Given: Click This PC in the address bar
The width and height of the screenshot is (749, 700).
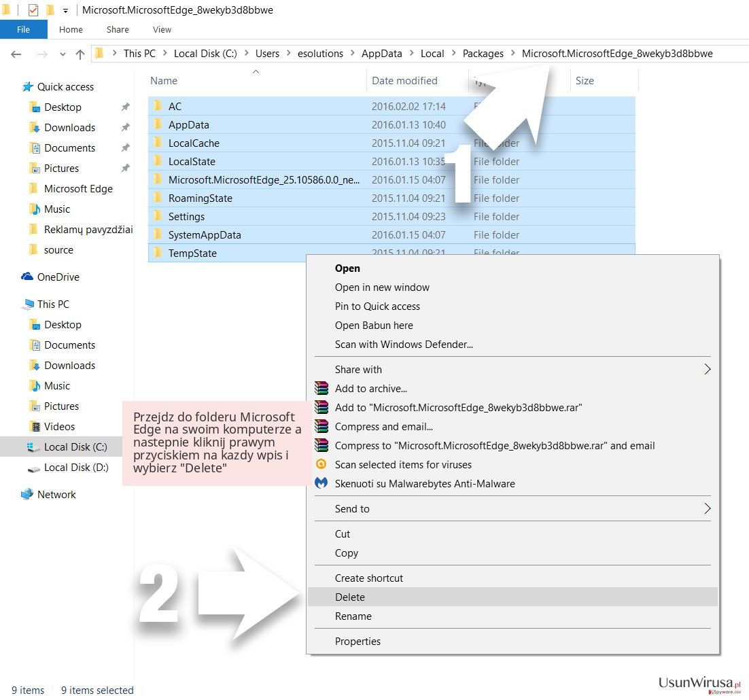Looking at the screenshot, I should (x=139, y=54).
